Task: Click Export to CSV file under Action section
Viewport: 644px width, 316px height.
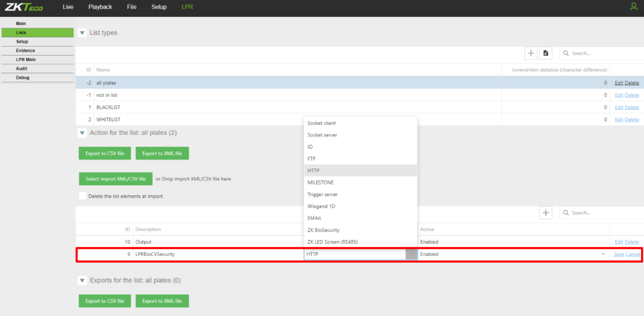Action: (105, 154)
